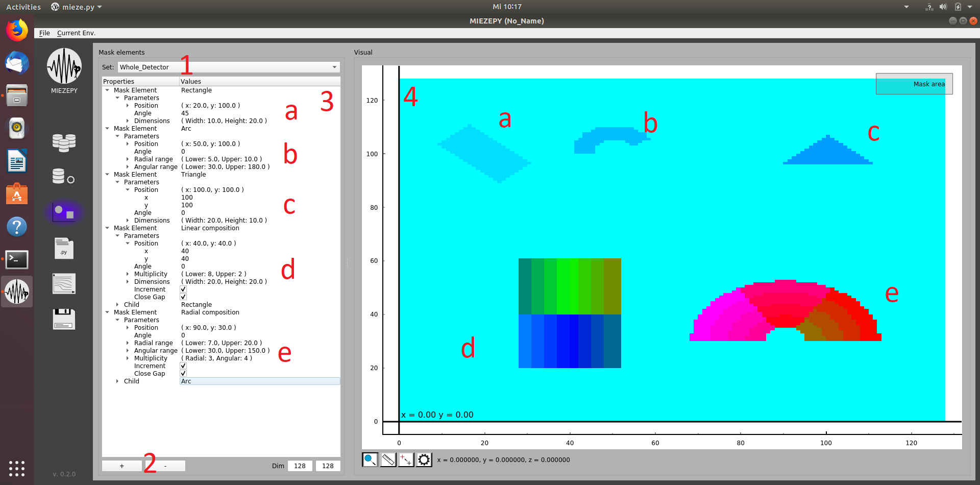Expand Radial range Lower 5.0 row

(128, 159)
